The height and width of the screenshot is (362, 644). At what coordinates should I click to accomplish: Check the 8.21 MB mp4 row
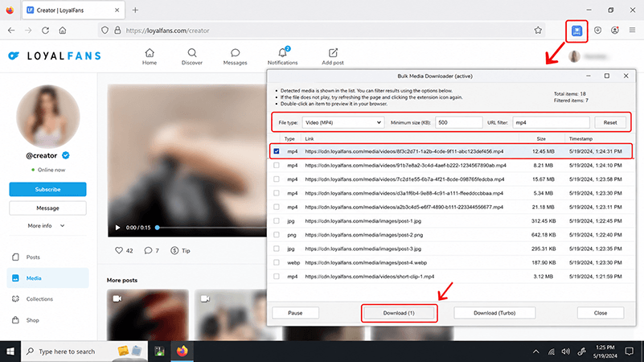[277, 165]
